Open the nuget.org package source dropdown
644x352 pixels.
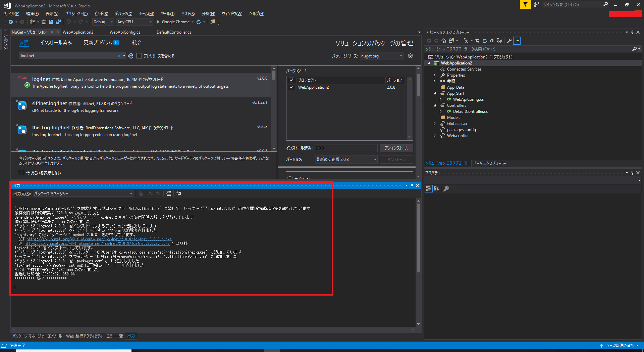pyautogui.click(x=382, y=56)
